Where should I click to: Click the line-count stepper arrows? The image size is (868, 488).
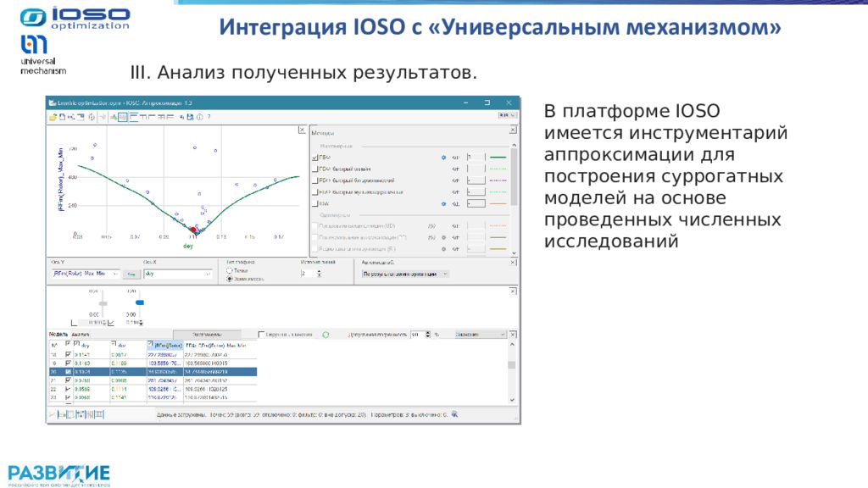pos(319,274)
